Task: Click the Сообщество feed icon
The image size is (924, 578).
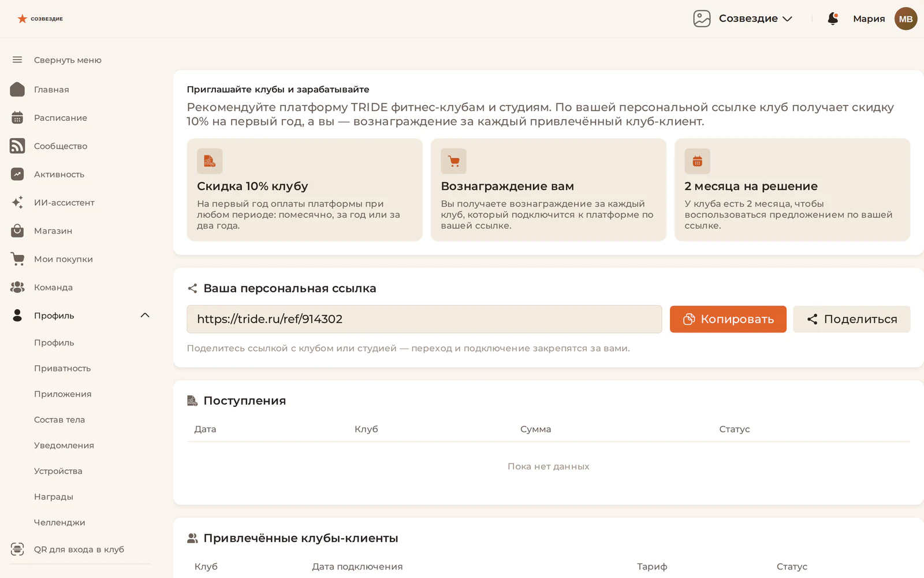Action: pyautogui.click(x=17, y=146)
